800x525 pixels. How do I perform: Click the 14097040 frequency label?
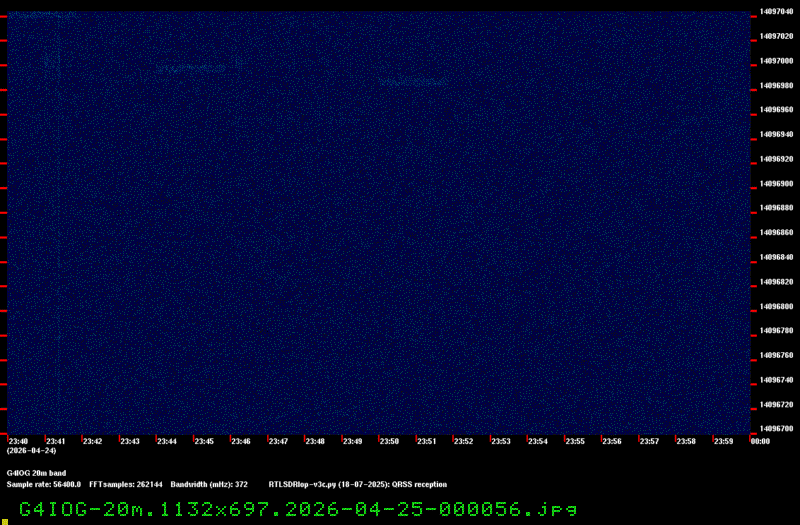click(777, 11)
